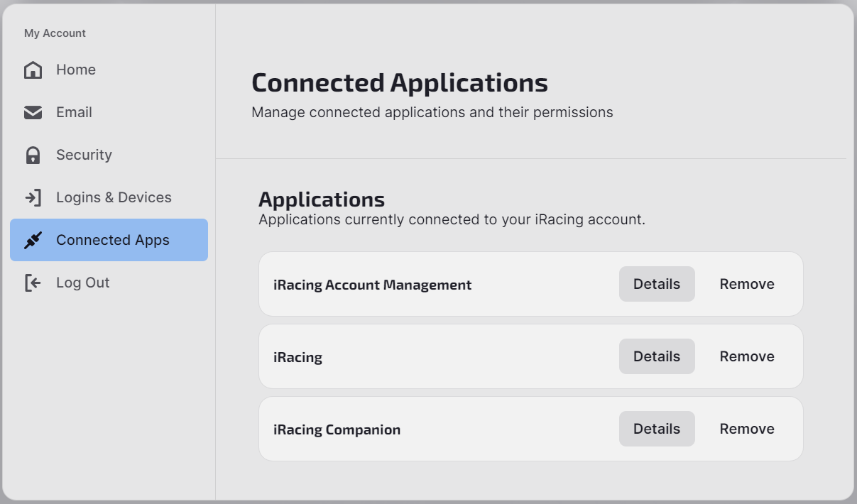Choose Log Out label from sidebar
Image resolution: width=857 pixels, height=504 pixels.
click(x=83, y=283)
